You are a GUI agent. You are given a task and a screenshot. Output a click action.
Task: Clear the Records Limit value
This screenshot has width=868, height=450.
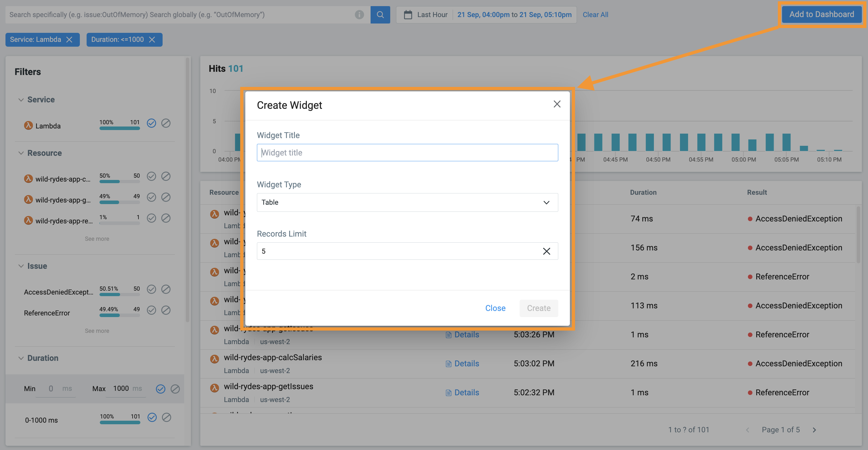[546, 251]
